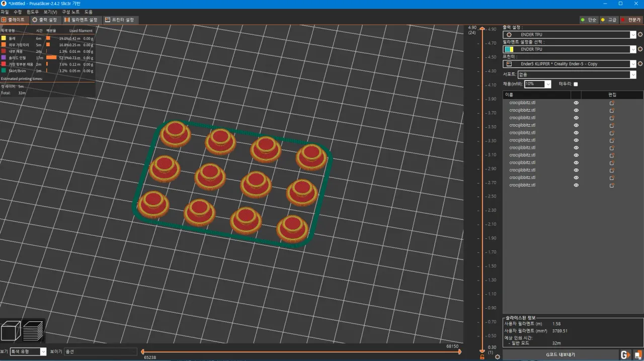The height and width of the screenshot is (361, 644).
Task: Open layer slider settings gear icon
Action: tap(497, 356)
